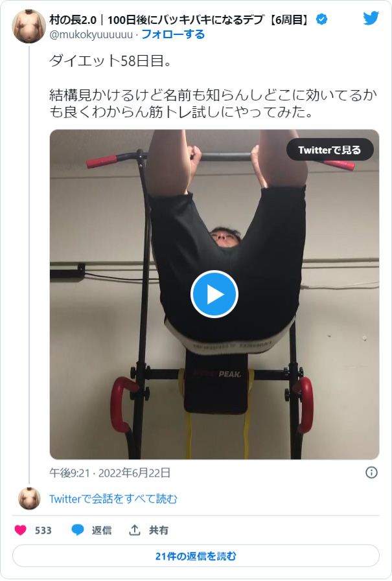
Task: Click the author display name 村の長2.0
Action: pyautogui.click(x=73, y=19)
